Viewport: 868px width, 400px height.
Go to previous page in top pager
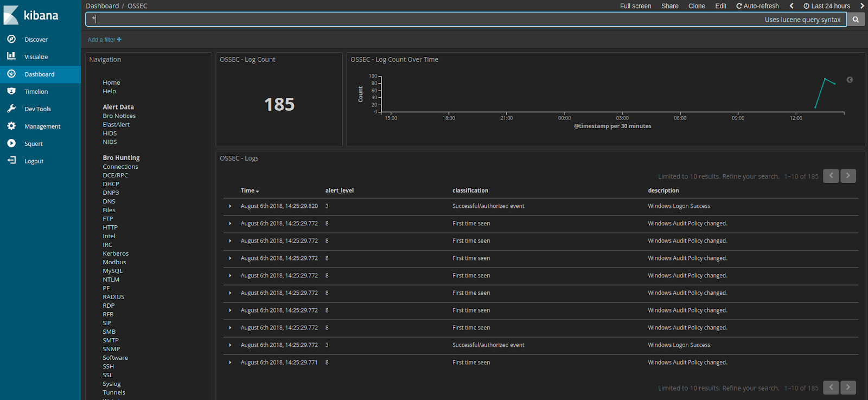[831, 176]
